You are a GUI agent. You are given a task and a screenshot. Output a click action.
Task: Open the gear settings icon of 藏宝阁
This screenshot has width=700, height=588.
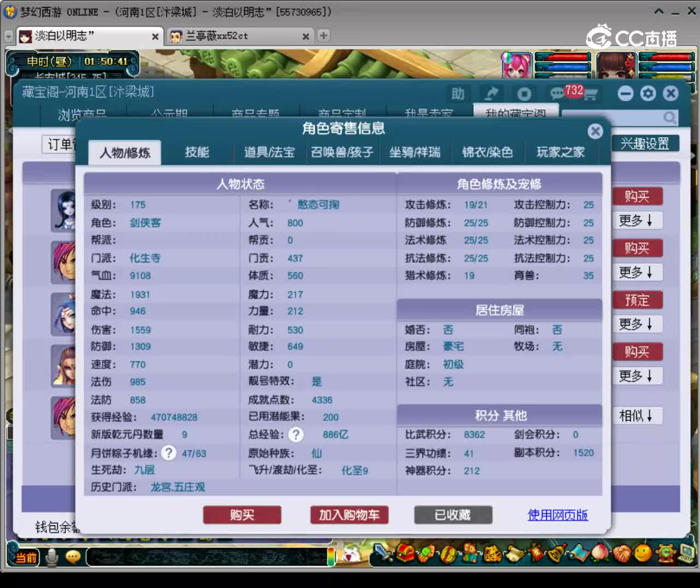point(648,93)
